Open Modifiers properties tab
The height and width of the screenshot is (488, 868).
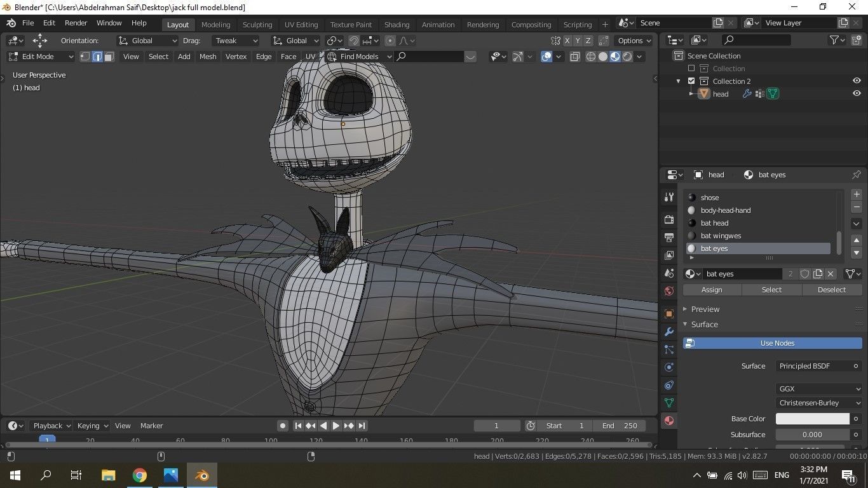tap(668, 332)
